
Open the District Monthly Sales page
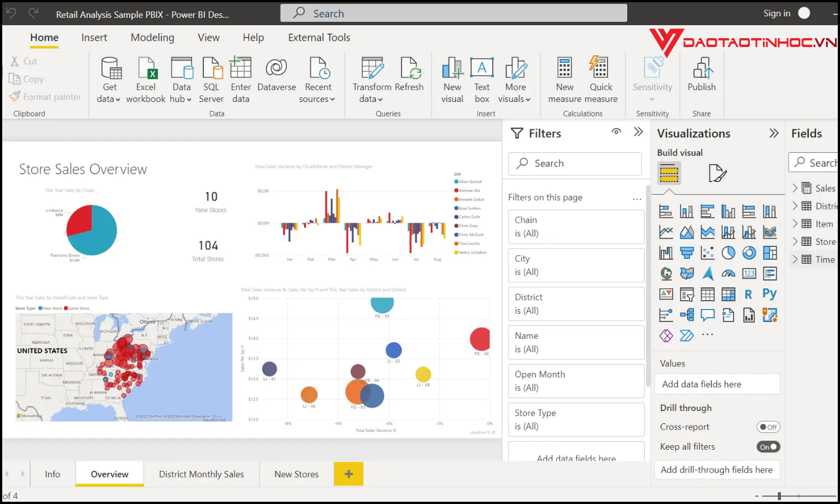[202, 474]
